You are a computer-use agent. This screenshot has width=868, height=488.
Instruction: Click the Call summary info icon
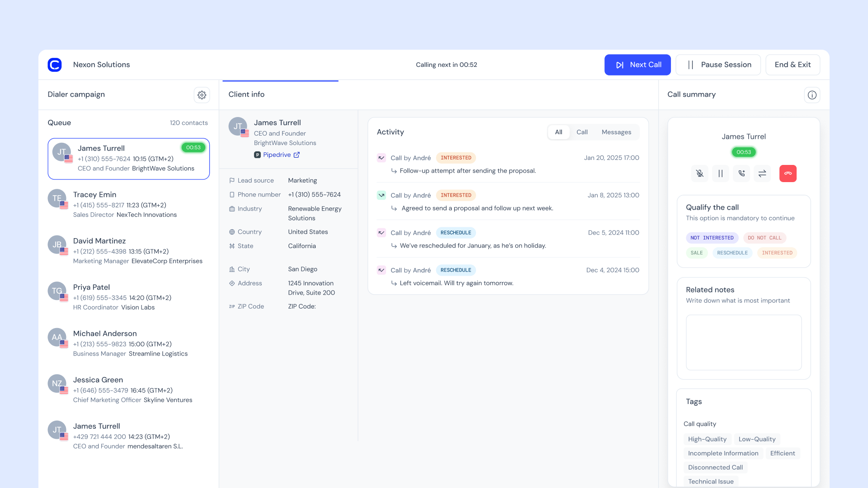coord(812,95)
